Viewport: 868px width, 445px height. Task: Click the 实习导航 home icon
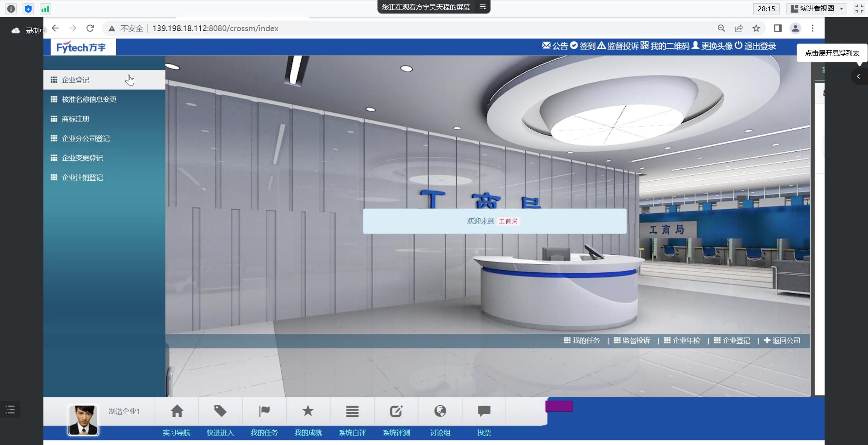tap(177, 411)
